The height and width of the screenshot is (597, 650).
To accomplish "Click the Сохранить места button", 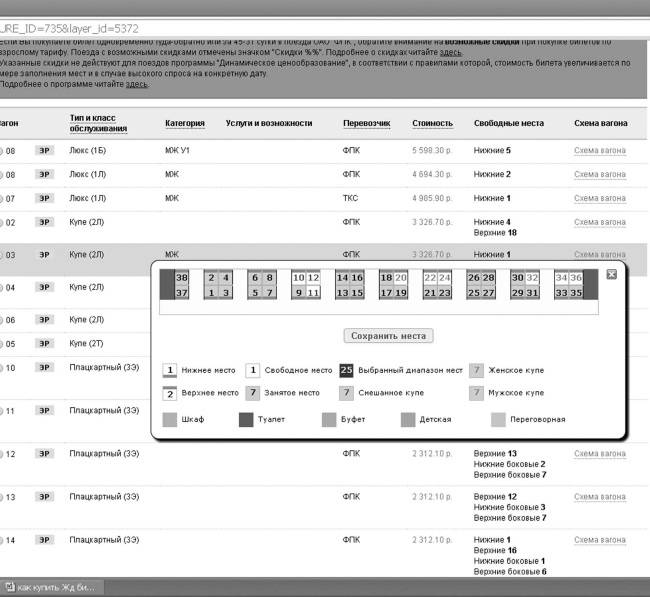I will [388, 336].
